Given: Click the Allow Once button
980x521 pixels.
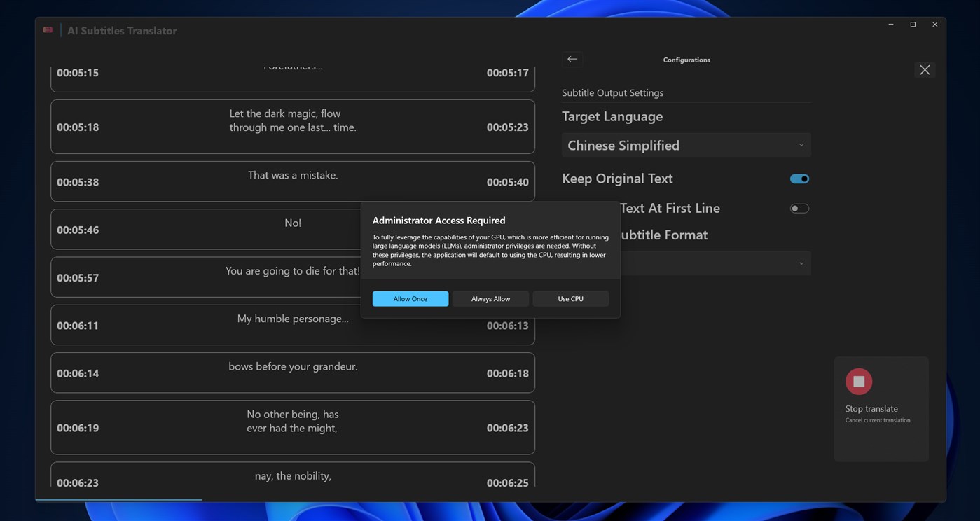Looking at the screenshot, I should [x=410, y=298].
